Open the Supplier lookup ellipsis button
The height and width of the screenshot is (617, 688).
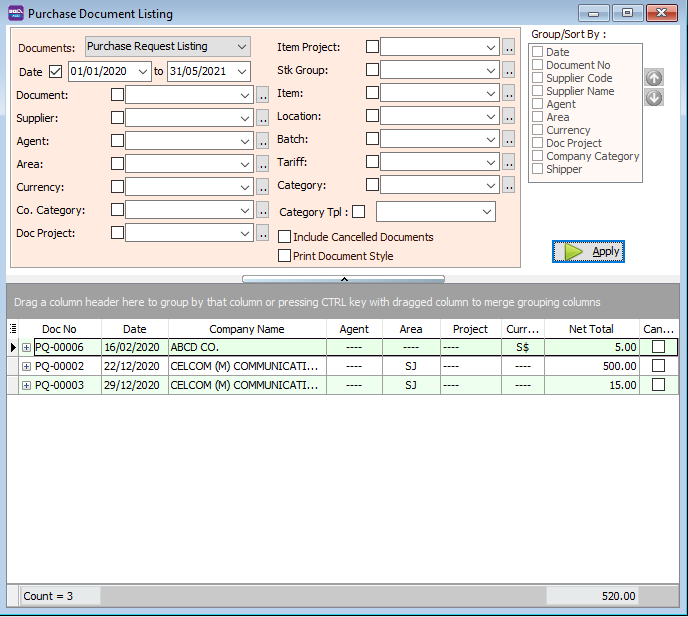[x=263, y=118]
